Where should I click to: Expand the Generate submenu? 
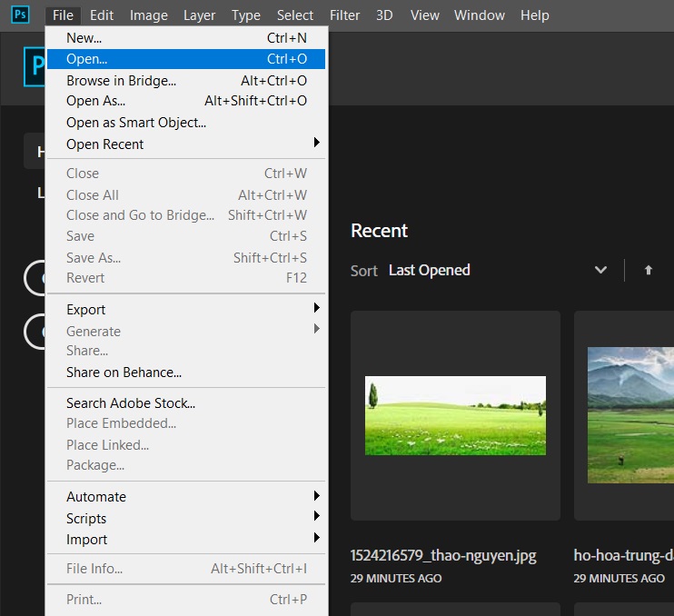pyautogui.click(x=186, y=331)
